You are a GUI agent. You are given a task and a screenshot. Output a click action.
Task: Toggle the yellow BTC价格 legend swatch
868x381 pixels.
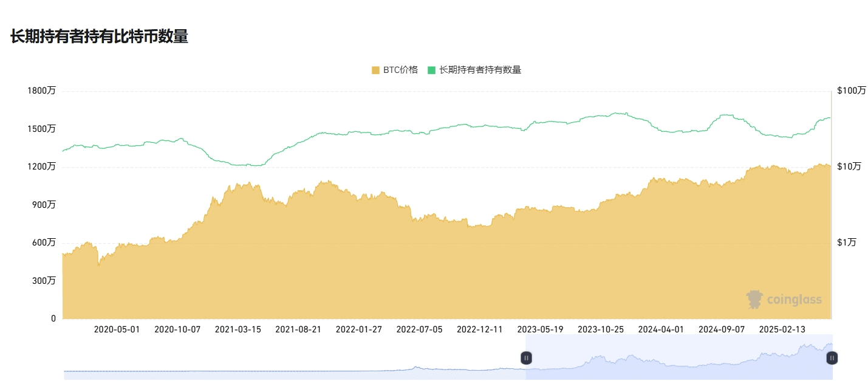click(375, 70)
